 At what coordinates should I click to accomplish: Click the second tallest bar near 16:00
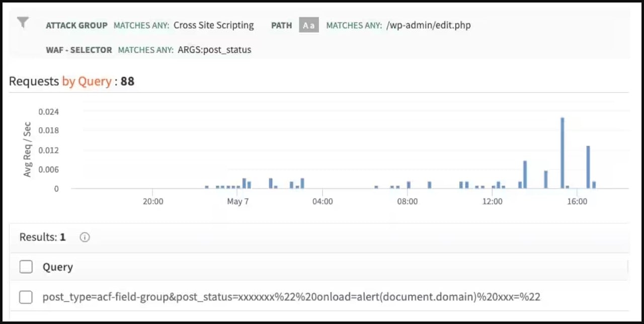coord(588,167)
